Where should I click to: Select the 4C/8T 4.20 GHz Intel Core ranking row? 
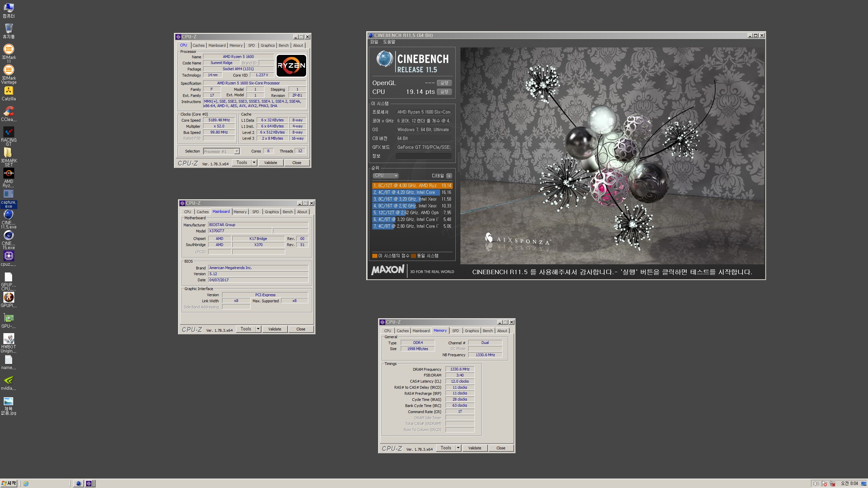point(412,192)
